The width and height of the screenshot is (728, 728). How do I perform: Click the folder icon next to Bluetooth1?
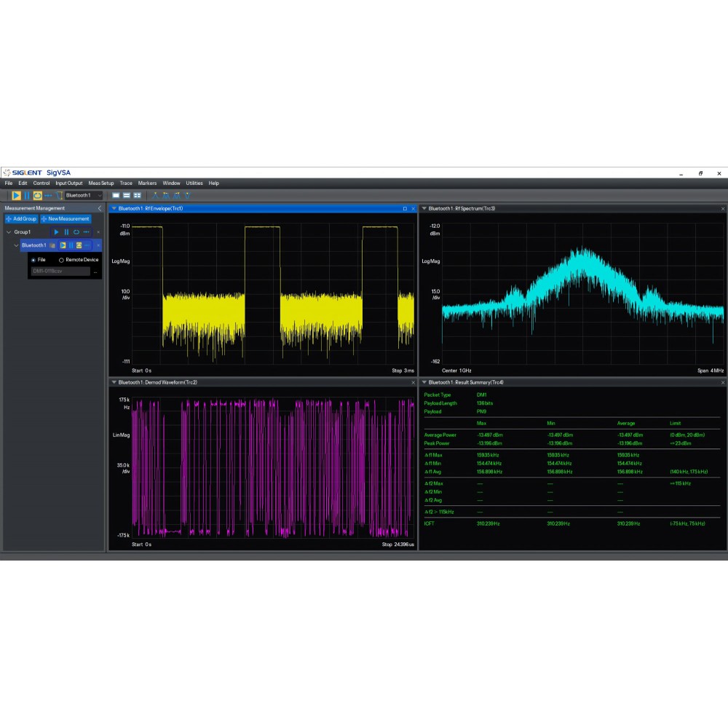52,245
